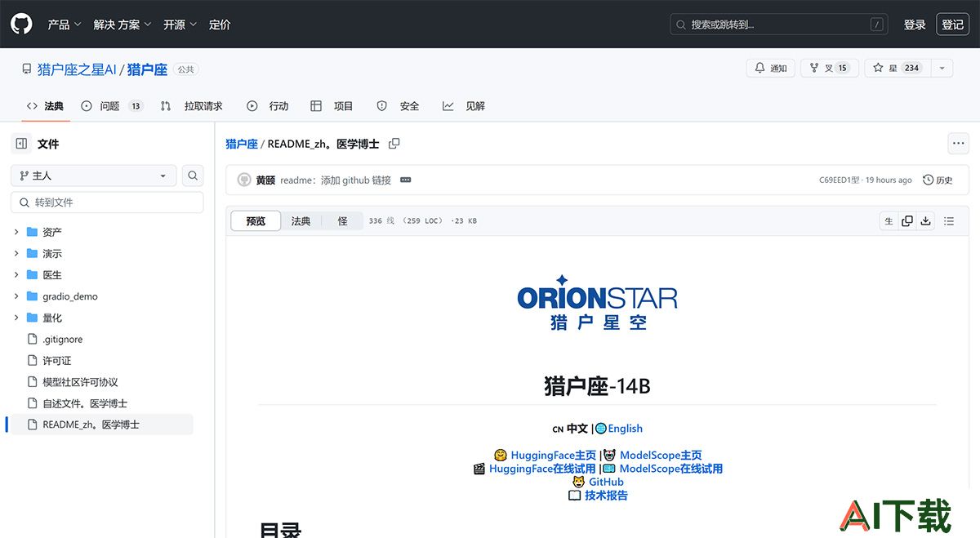Switch to the 项目 projects tab
Viewport: 980px width, 538px height.
[x=332, y=106]
